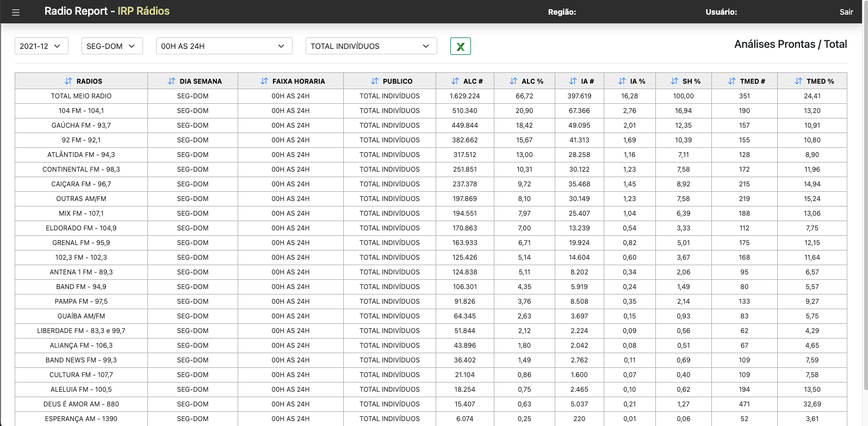Sort by DIA SEMANA arrows icon
The width and height of the screenshot is (868, 426).
171,81
